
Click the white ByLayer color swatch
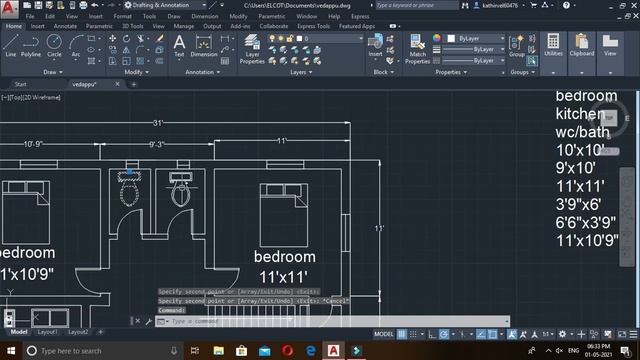tap(451, 38)
